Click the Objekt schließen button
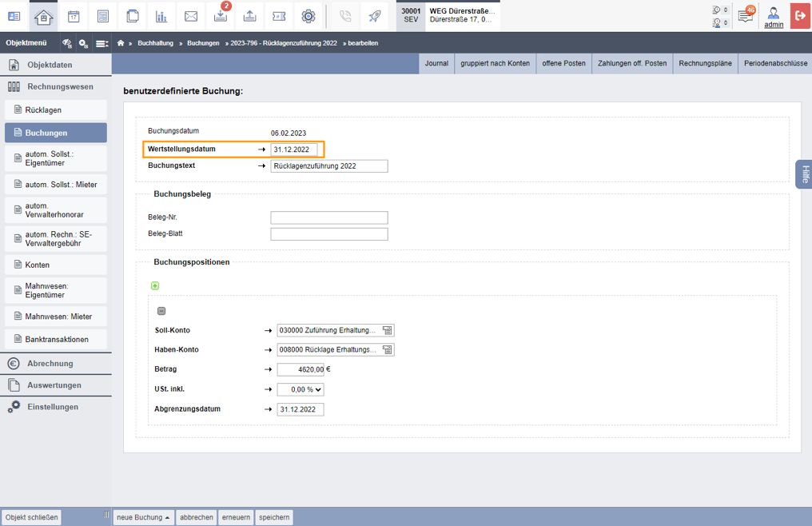812x526 pixels. (32, 517)
